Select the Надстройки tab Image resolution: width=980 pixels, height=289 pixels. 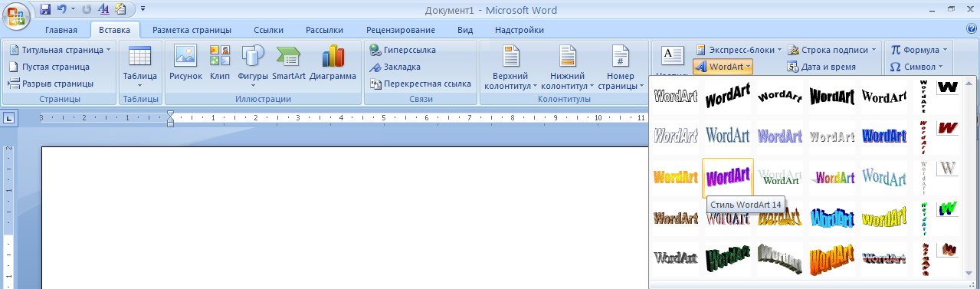pyautogui.click(x=519, y=30)
